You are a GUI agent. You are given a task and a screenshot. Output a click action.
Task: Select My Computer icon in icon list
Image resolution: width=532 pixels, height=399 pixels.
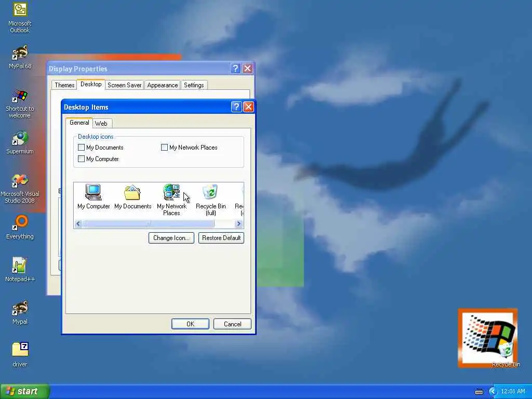(x=94, y=197)
